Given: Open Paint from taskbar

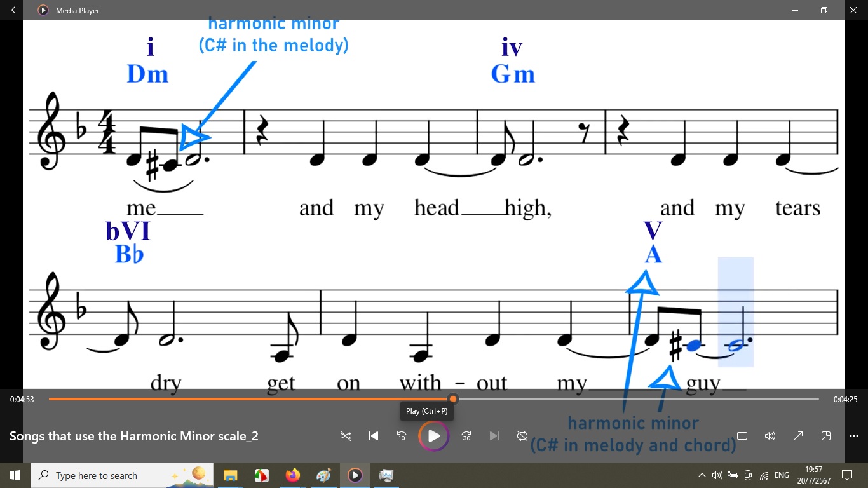Looking at the screenshot, I should click(x=323, y=475).
